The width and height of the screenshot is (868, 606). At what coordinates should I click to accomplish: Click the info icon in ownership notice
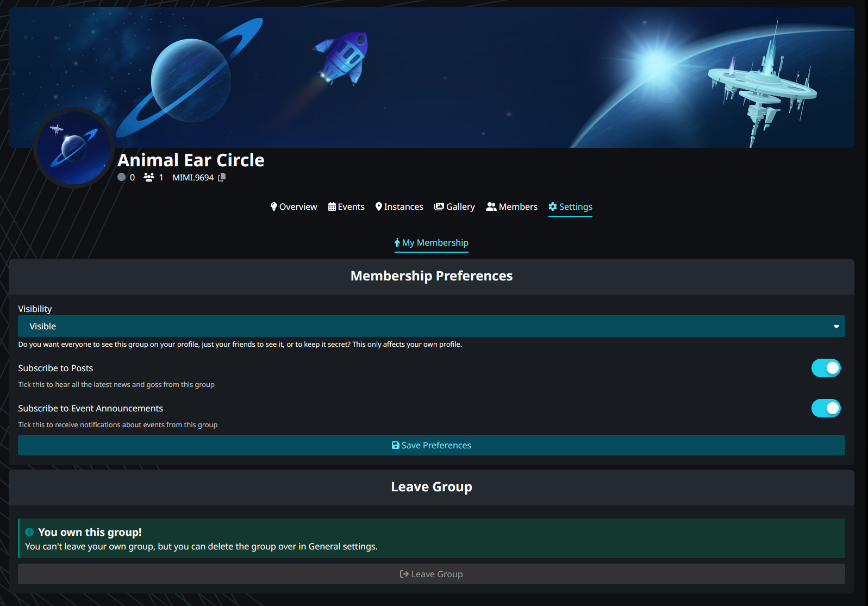29,532
